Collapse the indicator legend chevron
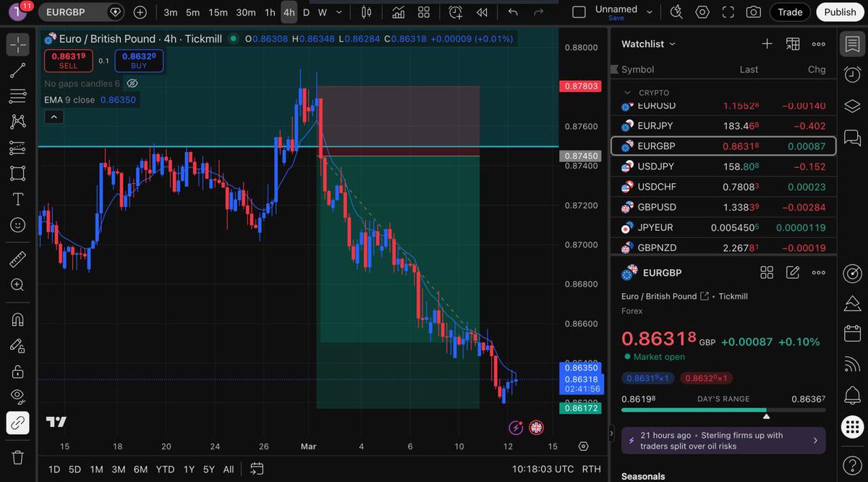Viewport: 868px width, 482px height. 54,117
